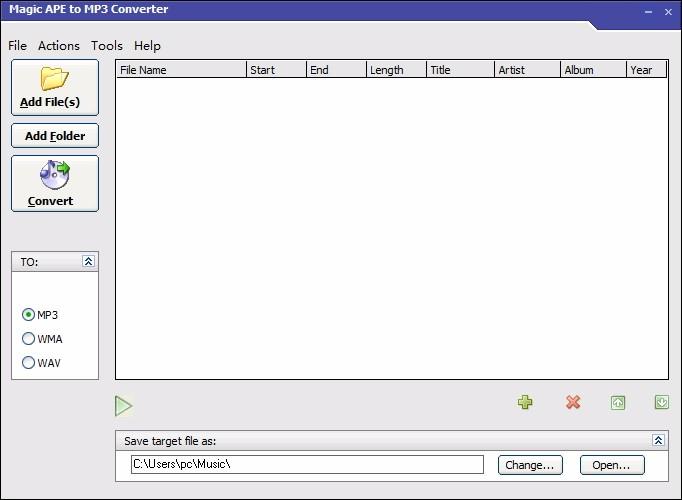The width and height of the screenshot is (682, 500).
Task: Click the Add Folder button
Action: 55,136
